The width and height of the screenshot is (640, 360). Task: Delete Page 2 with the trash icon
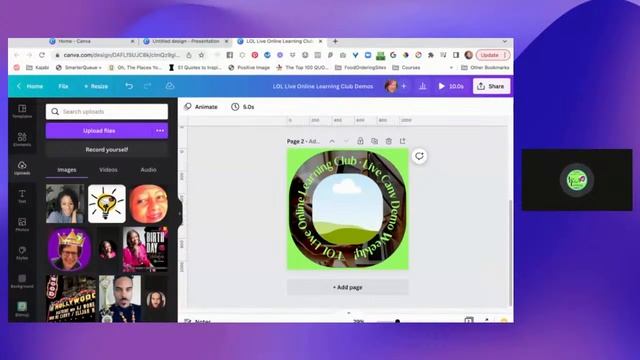click(389, 141)
